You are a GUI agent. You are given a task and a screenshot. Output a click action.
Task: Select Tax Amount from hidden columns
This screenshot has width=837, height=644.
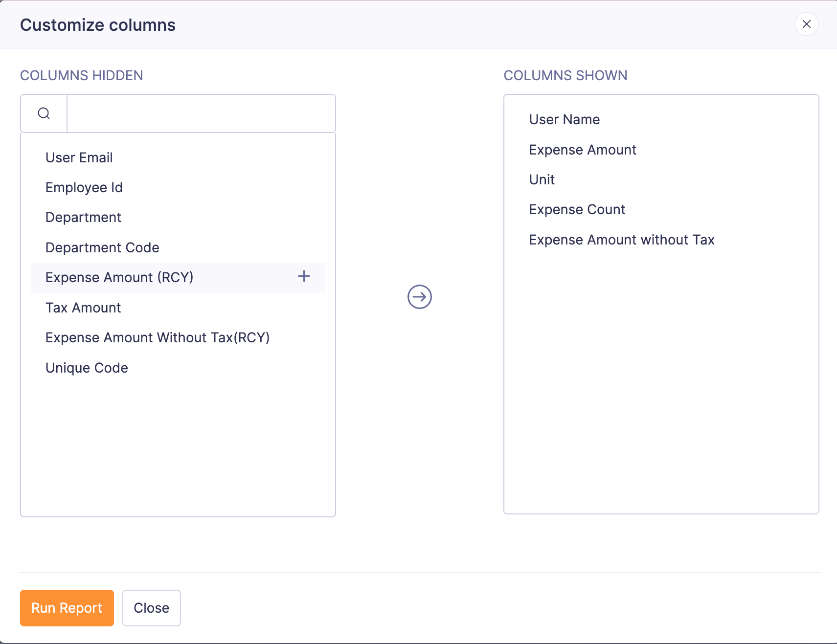point(83,307)
